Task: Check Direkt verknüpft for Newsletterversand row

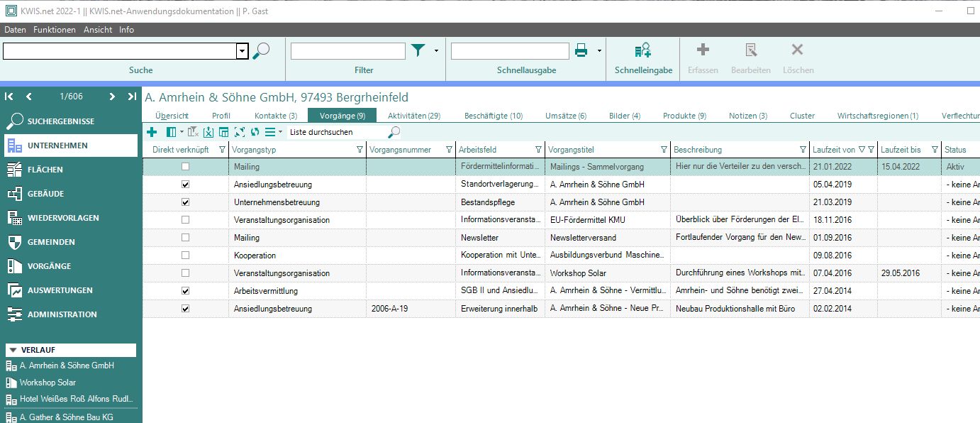Action: 186,238
